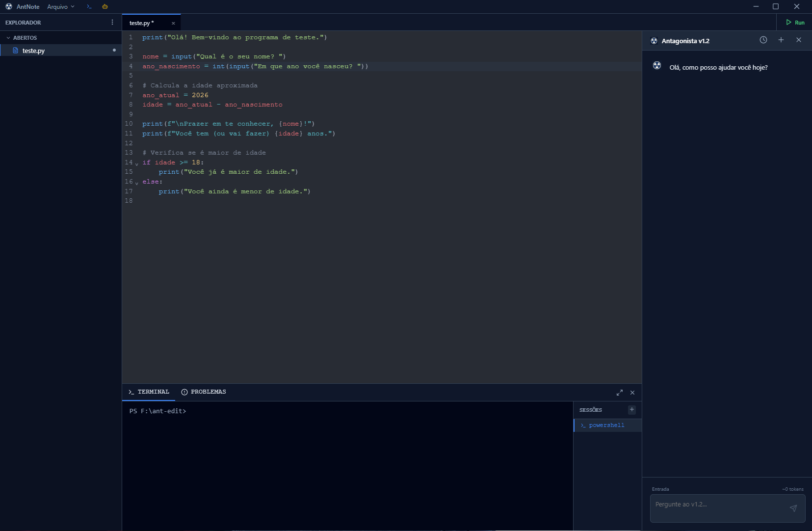This screenshot has width=812, height=531.
Task: Switch to the PROBLEMAS tab
Action: [209, 392]
